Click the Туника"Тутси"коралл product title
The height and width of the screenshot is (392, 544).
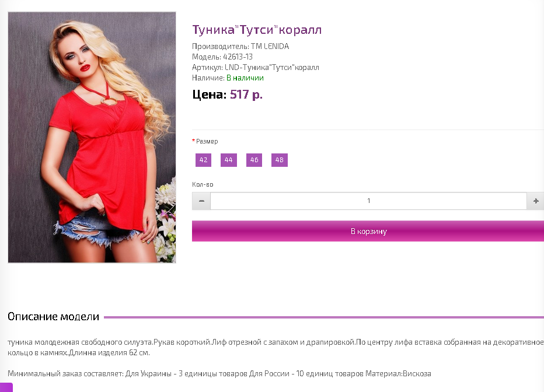pyautogui.click(x=257, y=30)
